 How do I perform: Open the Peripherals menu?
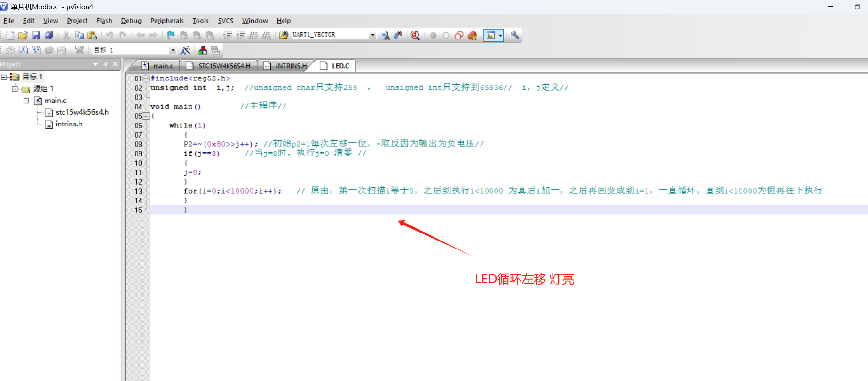coord(167,21)
